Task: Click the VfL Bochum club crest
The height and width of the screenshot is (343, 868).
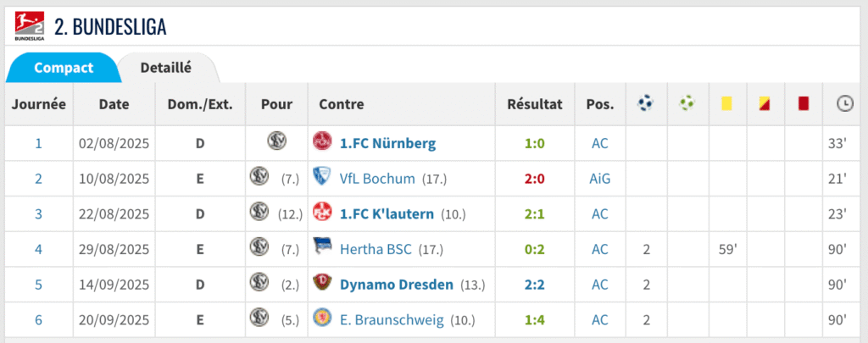Action: pyautogui.click(x=320, y=178)
